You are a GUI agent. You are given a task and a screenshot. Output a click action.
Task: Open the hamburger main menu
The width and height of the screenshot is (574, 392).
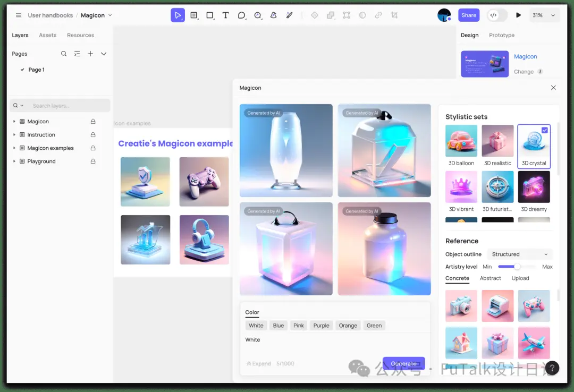pyautogui.click(x=19, y=15)
